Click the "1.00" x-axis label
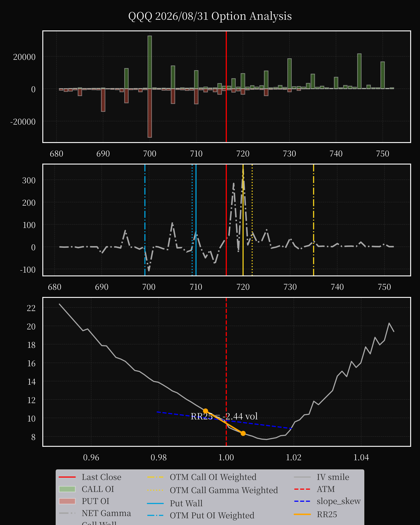 pos(226,458)
